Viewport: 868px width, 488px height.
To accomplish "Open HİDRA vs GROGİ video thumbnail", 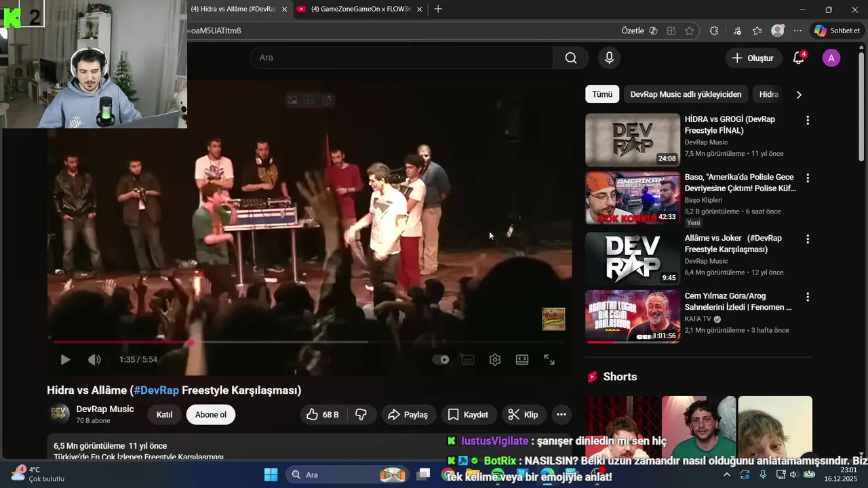I will pos(633,140).
